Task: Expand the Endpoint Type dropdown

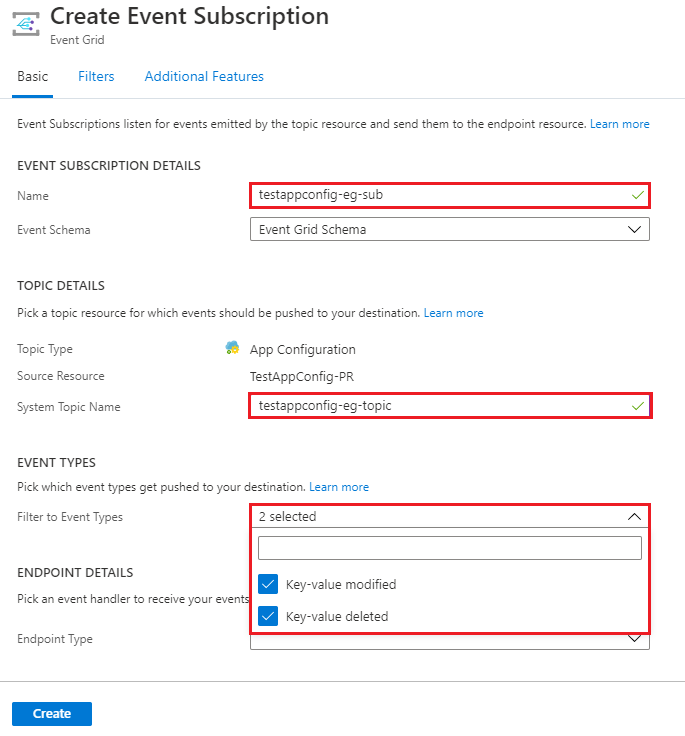Action: coord(633,640)
